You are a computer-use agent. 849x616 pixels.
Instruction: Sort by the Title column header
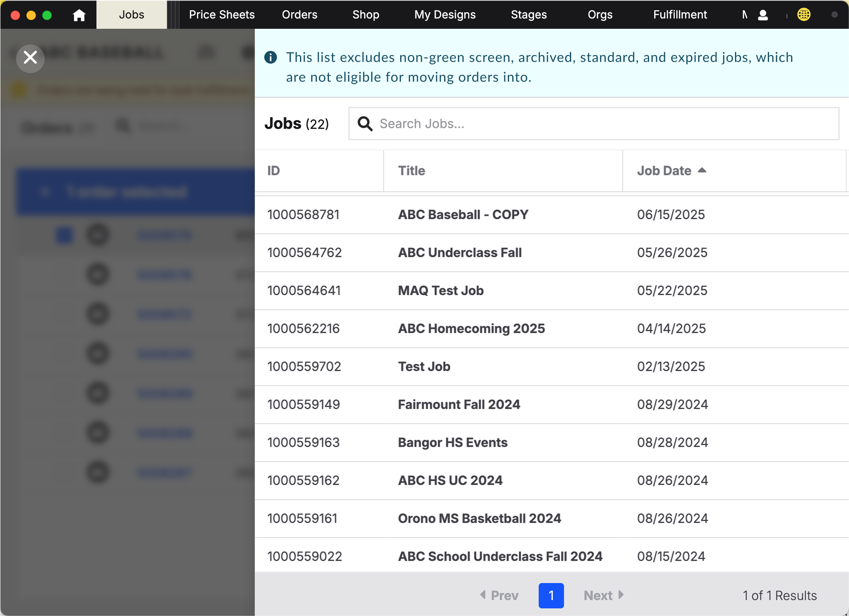[412, 171]
